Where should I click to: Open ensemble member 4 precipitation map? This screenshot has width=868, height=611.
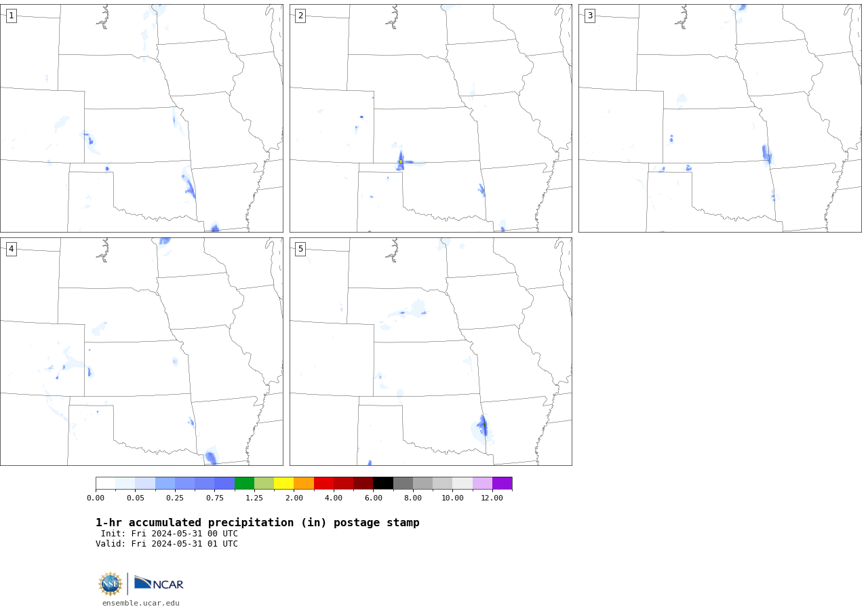point(142,351)
